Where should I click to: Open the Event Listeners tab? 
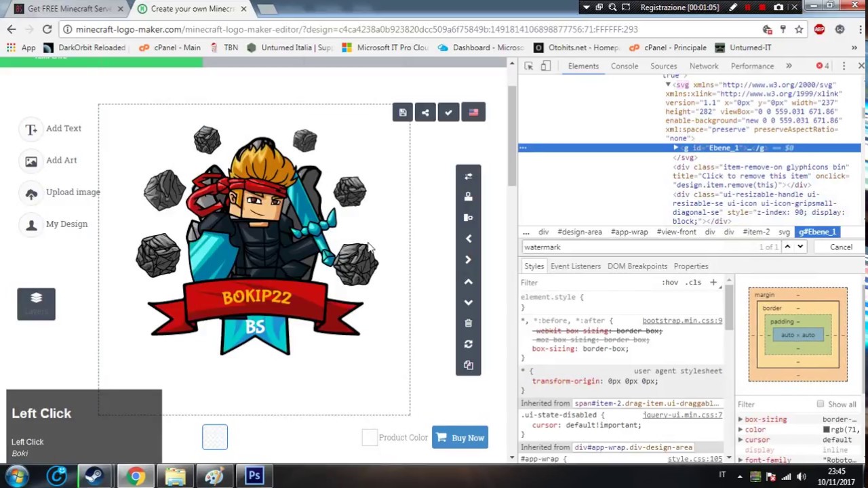[575, 266]
